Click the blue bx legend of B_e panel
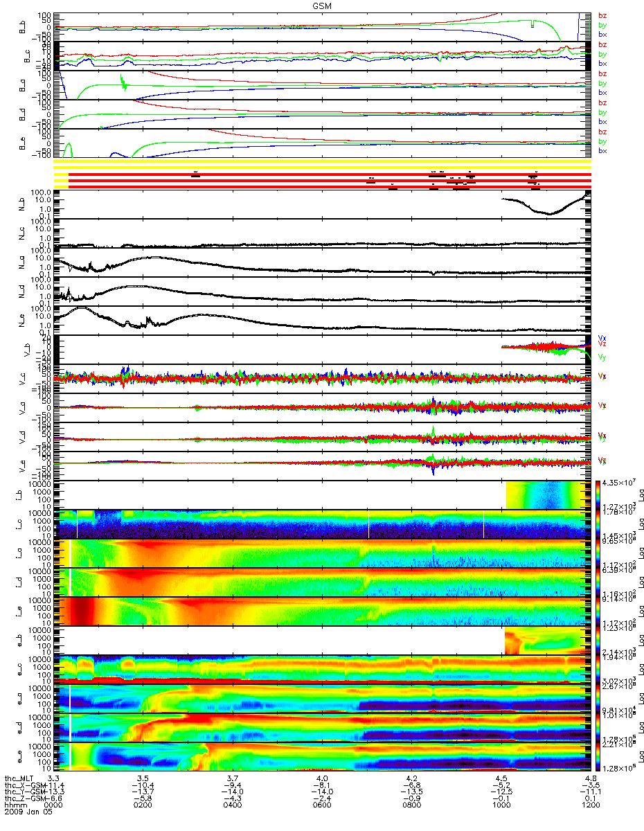 602,151
